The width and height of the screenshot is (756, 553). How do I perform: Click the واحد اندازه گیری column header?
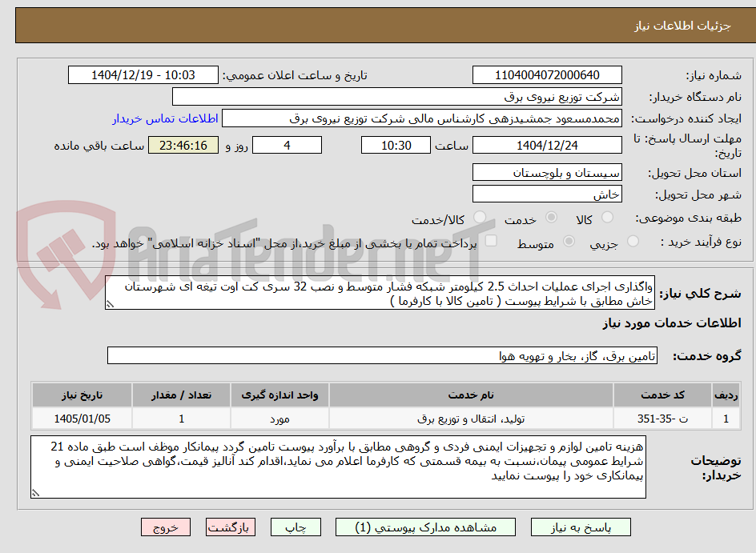pyautogui.click(x=279, y=395)
